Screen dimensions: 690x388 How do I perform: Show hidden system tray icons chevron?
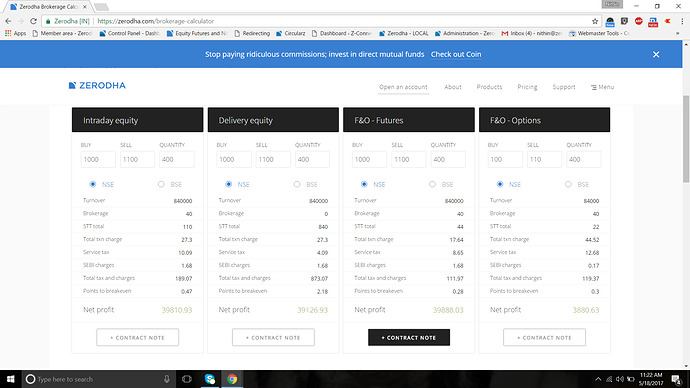tap(598, 379)
